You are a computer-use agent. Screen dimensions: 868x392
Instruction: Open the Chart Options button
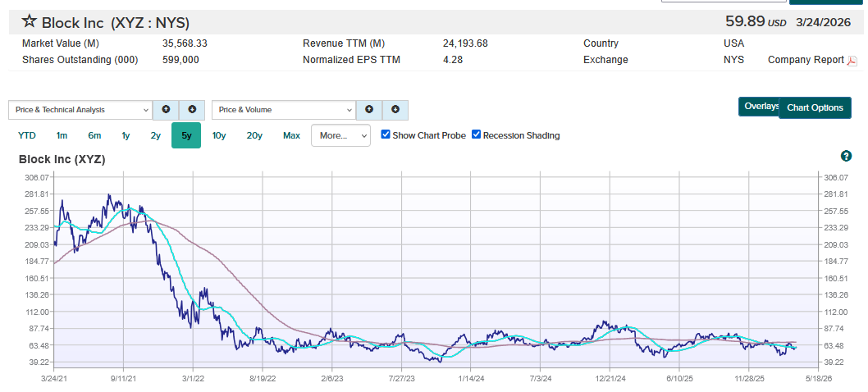tap(815, 108)
